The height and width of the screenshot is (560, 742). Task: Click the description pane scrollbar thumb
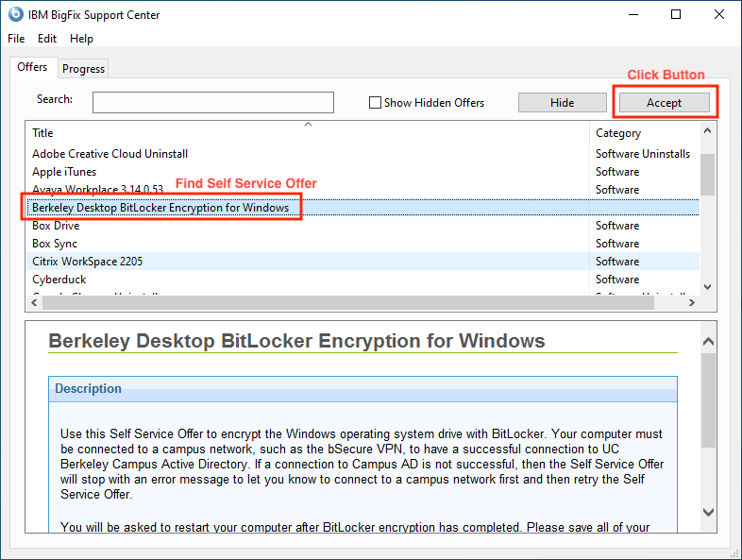pyautogui.click(x=708, y=400)
